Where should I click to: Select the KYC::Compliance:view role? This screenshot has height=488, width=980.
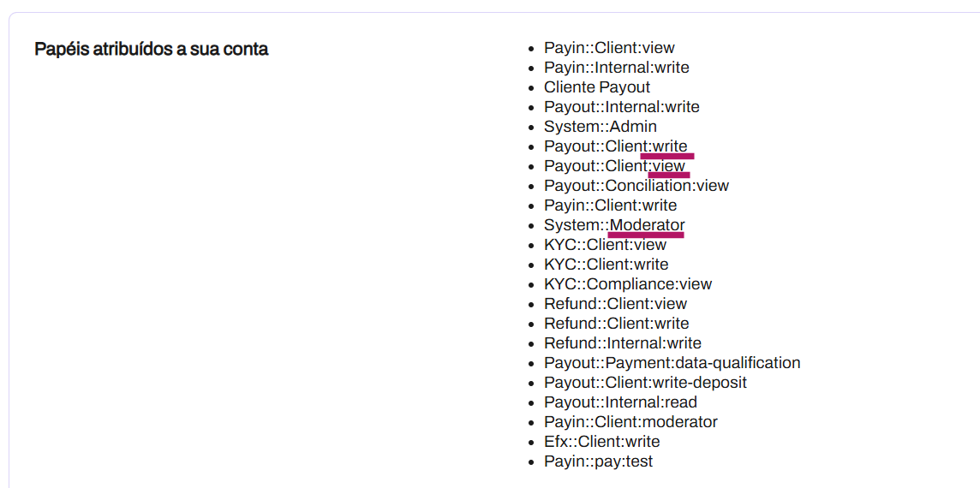point(628,284)
